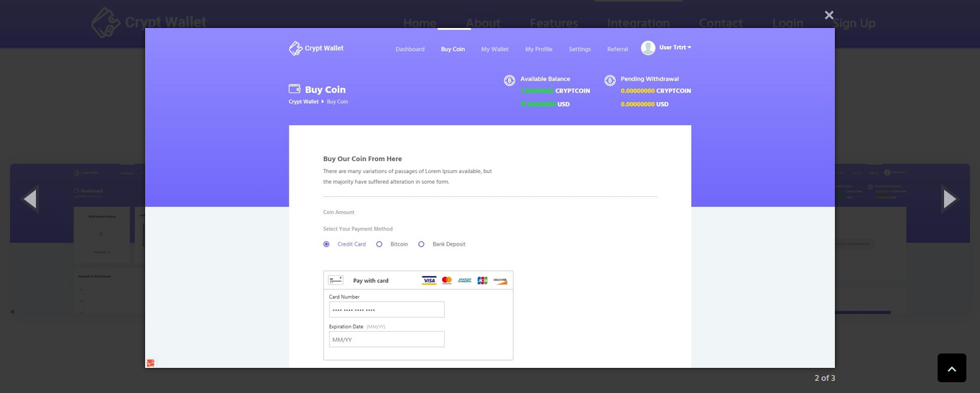Viewport: 980px width, 393px height.
Task: Open the Dashboard menu item
Action: [x=410, y=50]
